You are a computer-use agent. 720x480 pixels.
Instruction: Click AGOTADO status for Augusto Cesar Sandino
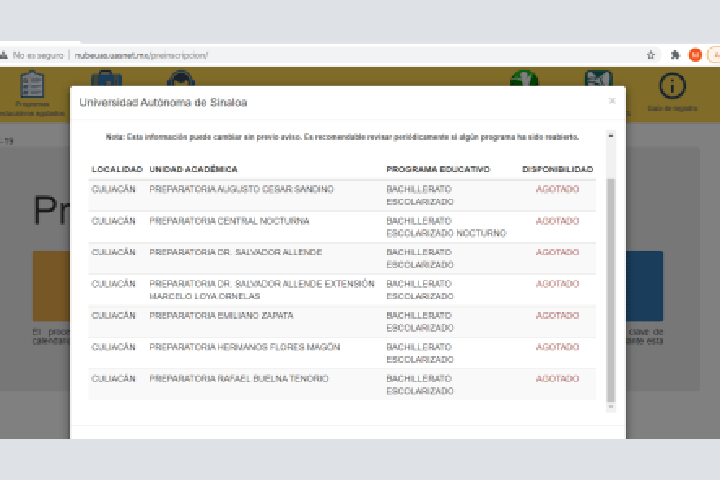pyautogui.click(x=557, y=189)
